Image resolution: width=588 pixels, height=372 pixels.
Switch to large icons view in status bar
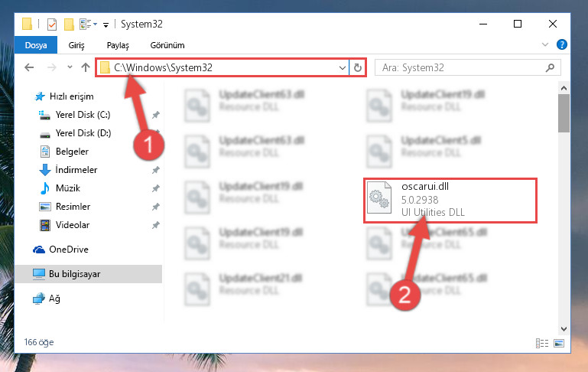click(x=559, y=343)
